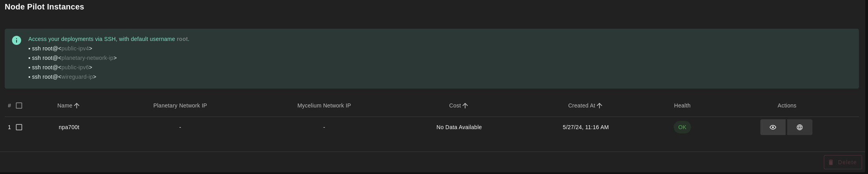The image size is (868, 174).
Task: Open npa700t via the globe icon
Action: pyautogui.click(x=799, y=127)
